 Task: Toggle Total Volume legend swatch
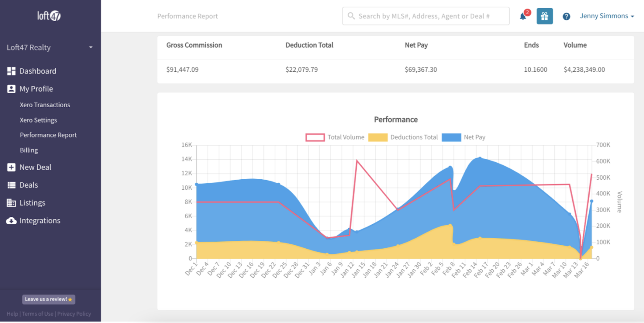point(315,137)
